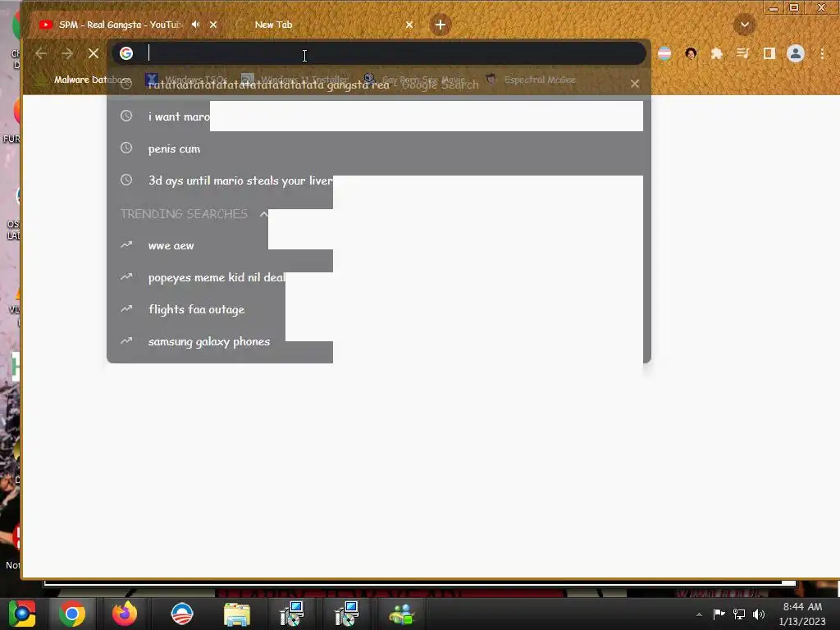Mute the YouTube tab audio icon
The image size is (840, 630).
(x=195, y=25)
